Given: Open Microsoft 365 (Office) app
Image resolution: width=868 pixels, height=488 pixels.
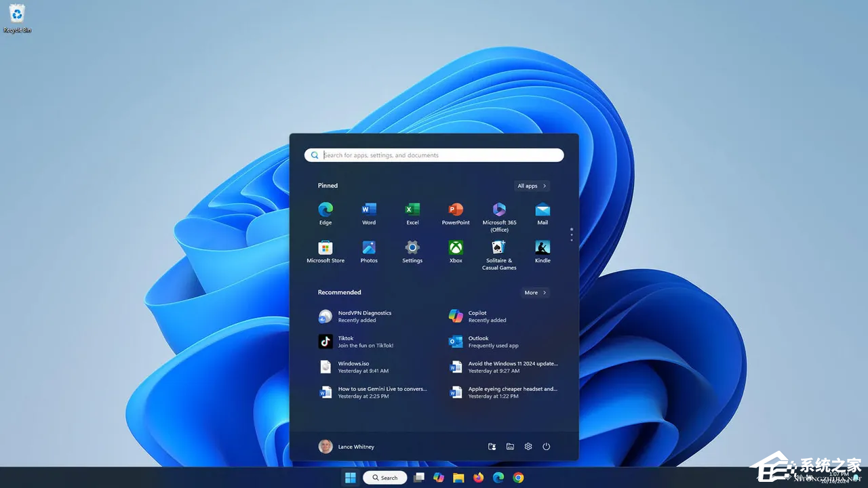Looking at the screenshot, I should pyautogui.click(x=499, y=216).
